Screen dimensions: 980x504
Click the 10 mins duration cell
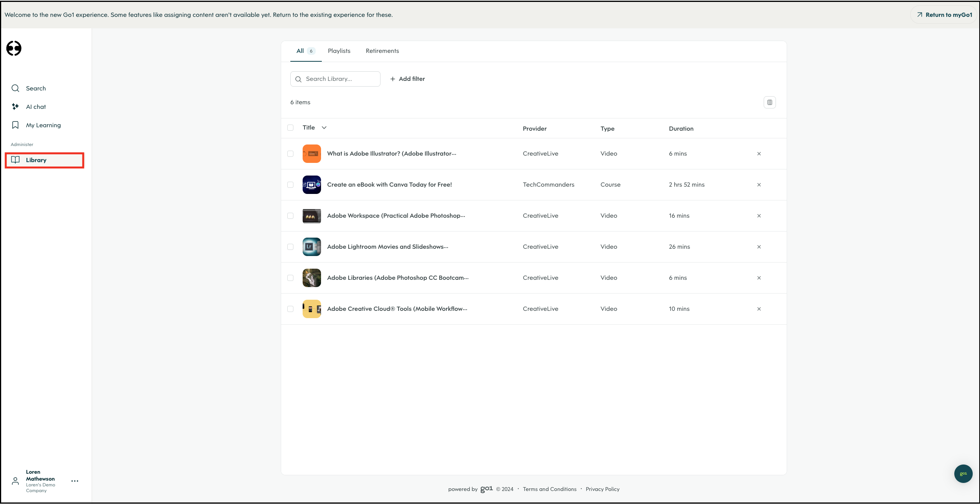click(679, 309)
